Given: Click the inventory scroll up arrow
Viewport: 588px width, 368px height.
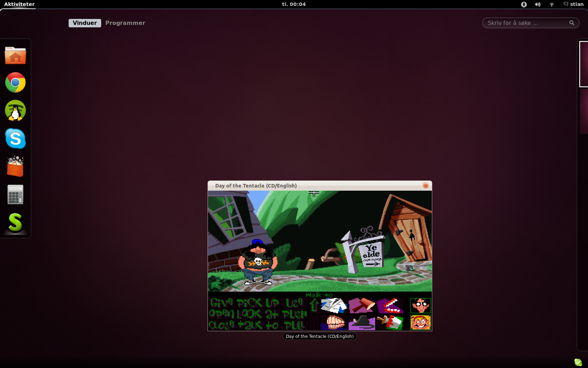Looking at the screenshot, I should click(314, 305).
